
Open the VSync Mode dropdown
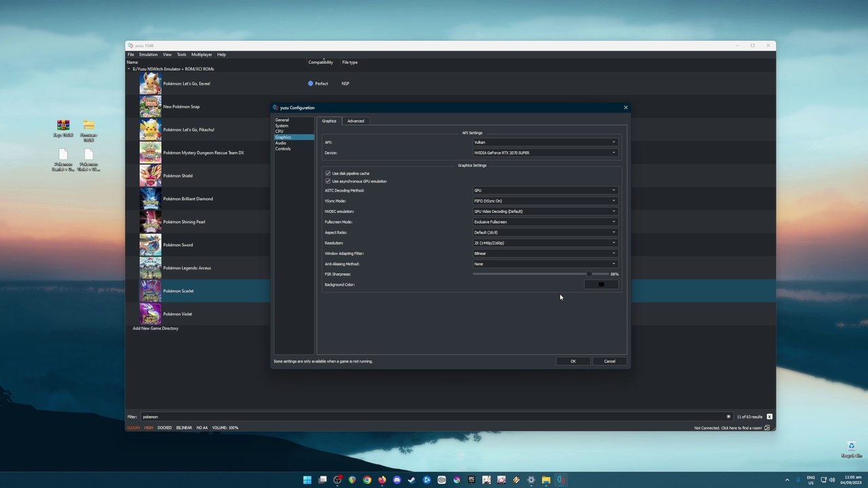point(545,201)
